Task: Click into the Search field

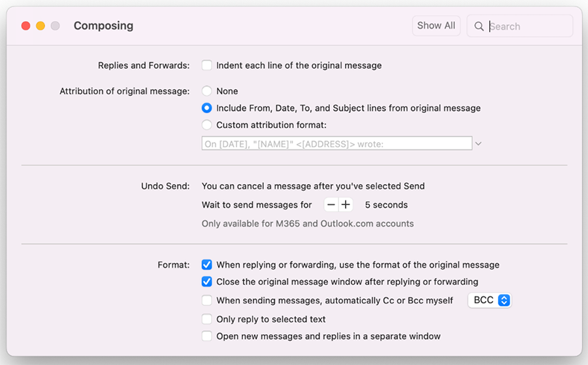Action: [528, 26]
